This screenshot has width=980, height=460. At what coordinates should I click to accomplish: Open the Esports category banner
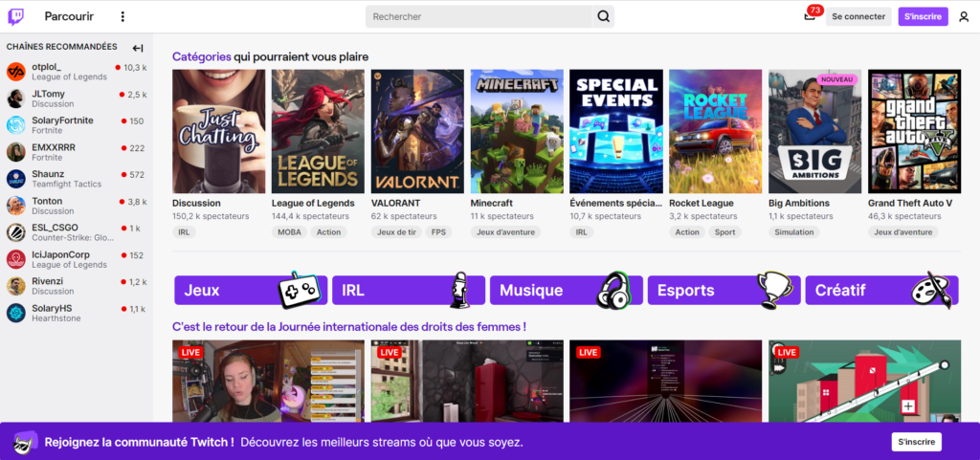(x=724, y=290)
